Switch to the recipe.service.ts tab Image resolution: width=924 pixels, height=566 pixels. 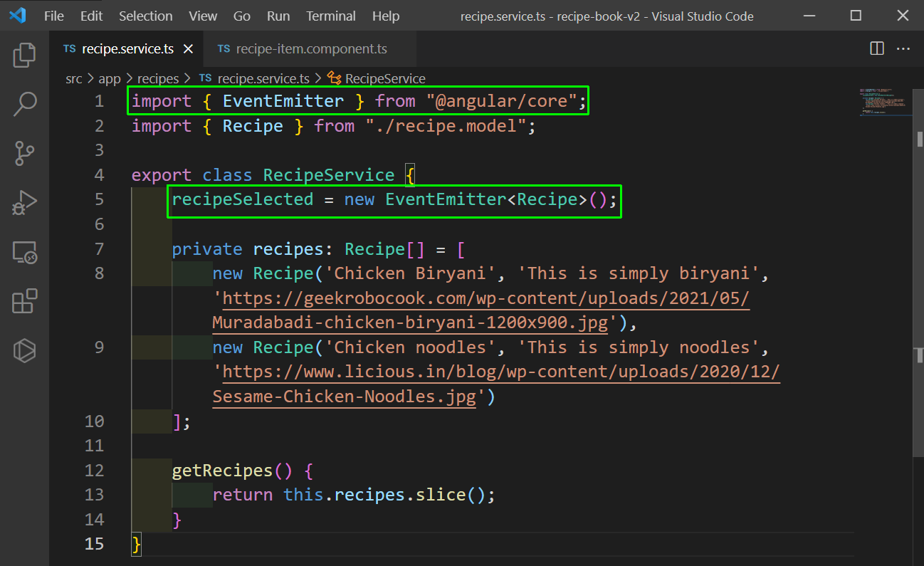127,49
